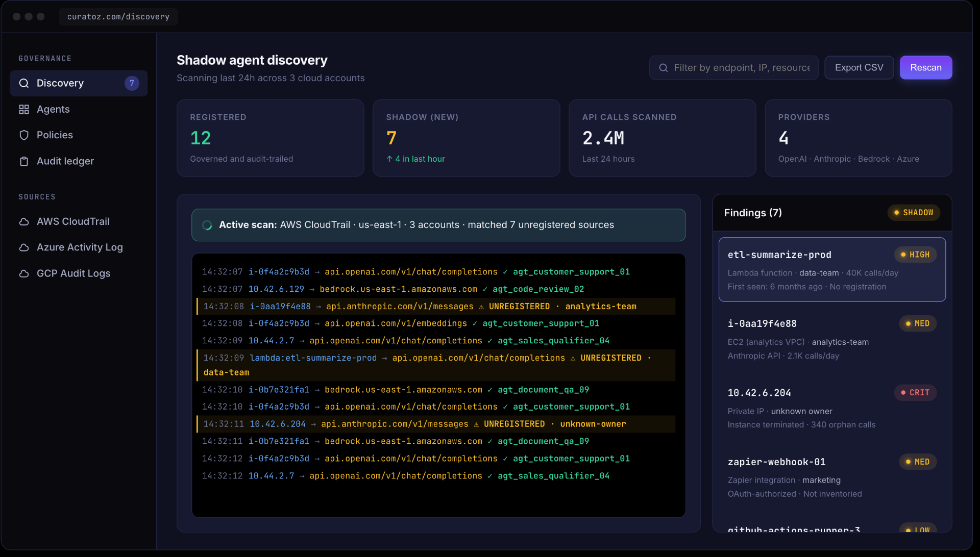The image size is (980, 557).
Task: Open the Shadow (New) 7 stat card
Action: coord(466,138)
